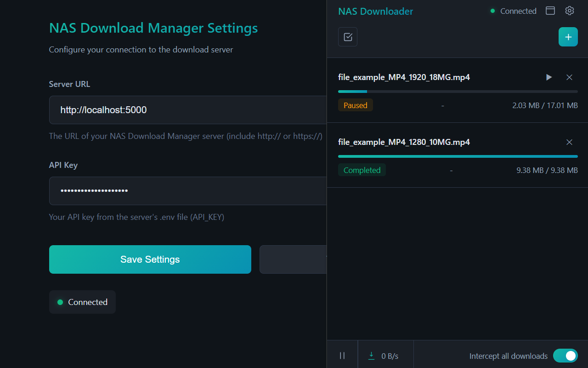Click the Connected status in popup header

(x=514, y=11)
